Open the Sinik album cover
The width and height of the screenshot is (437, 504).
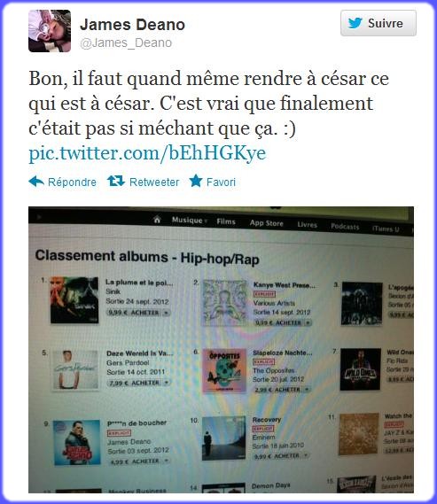[x=74, y=300]
